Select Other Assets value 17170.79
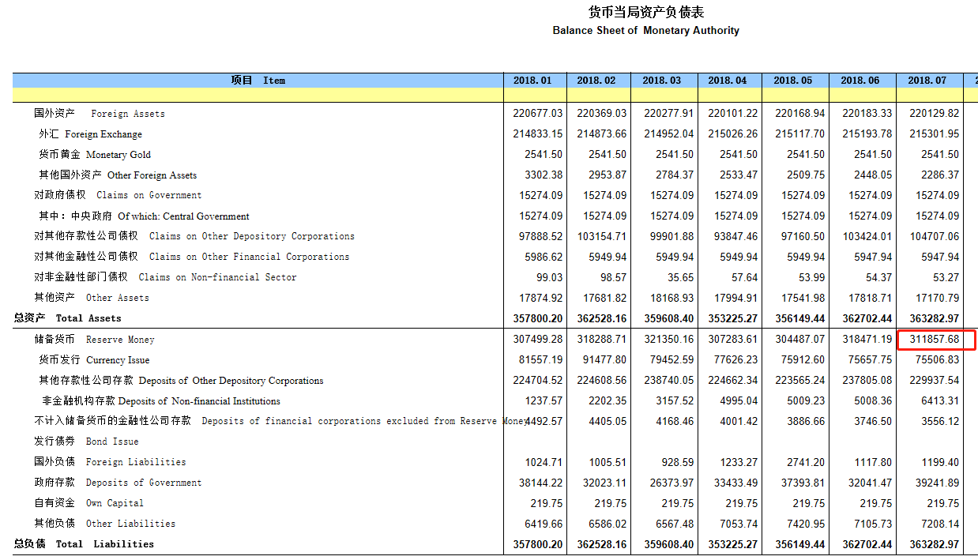978x560 pixels. [938, 298]
